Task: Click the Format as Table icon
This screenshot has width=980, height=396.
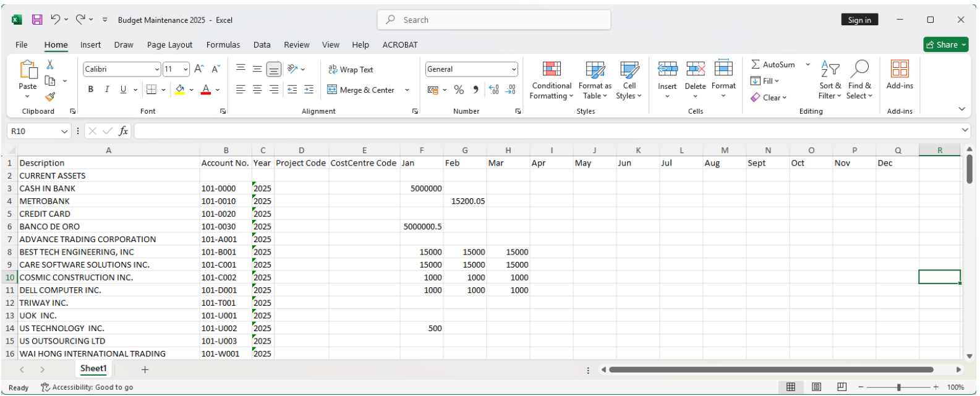Action: [595, 69]
